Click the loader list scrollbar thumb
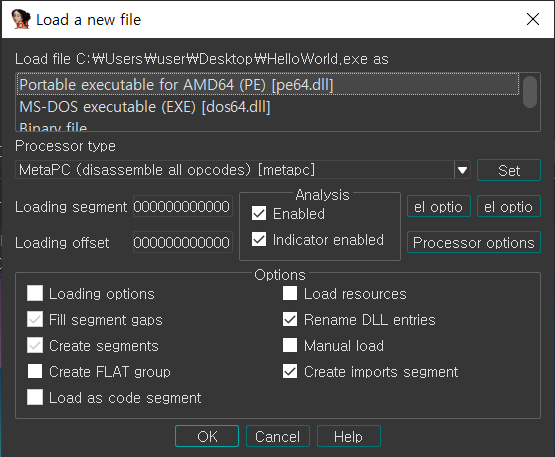This screenshot has width=555, height=457. click(x=530, y=92)
